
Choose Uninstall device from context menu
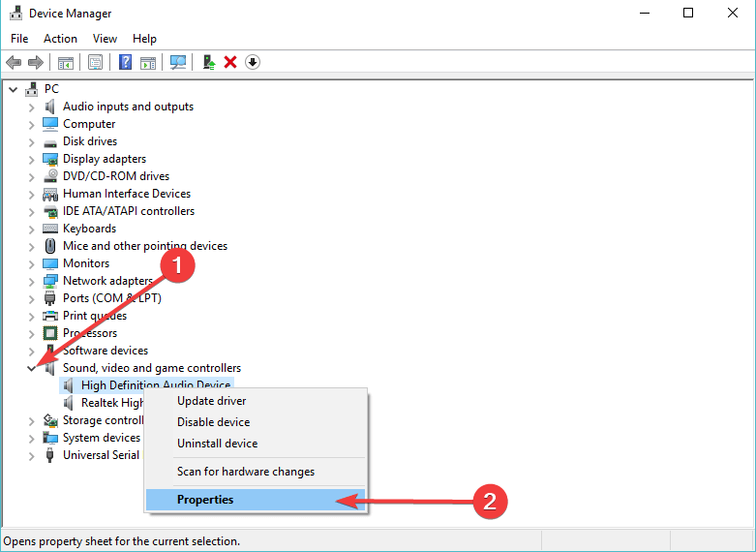click(x=256, y=444)
